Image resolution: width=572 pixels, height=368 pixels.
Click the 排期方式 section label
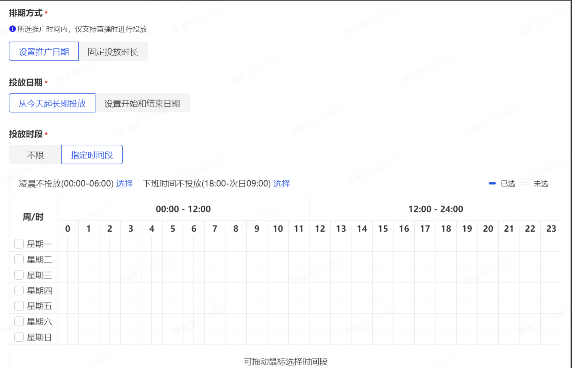point(26,13)
